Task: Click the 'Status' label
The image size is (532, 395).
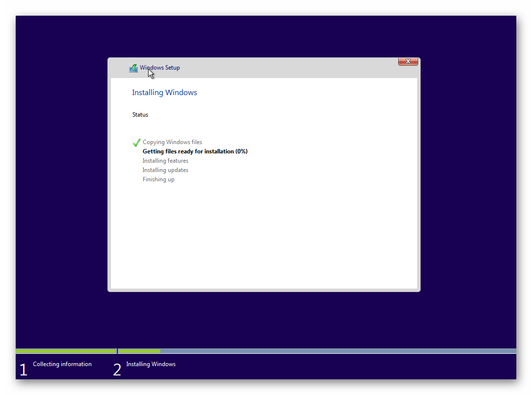Action: pos(140,115)
